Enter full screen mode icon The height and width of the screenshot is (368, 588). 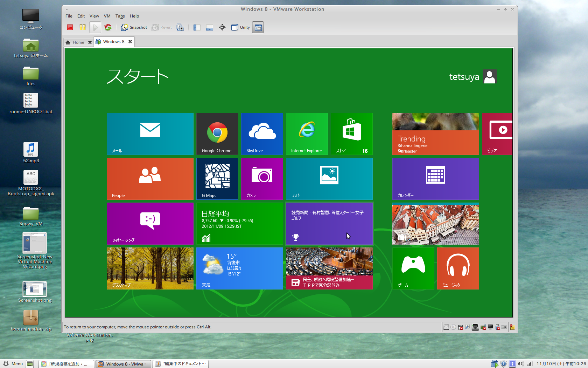click(222, 27)
